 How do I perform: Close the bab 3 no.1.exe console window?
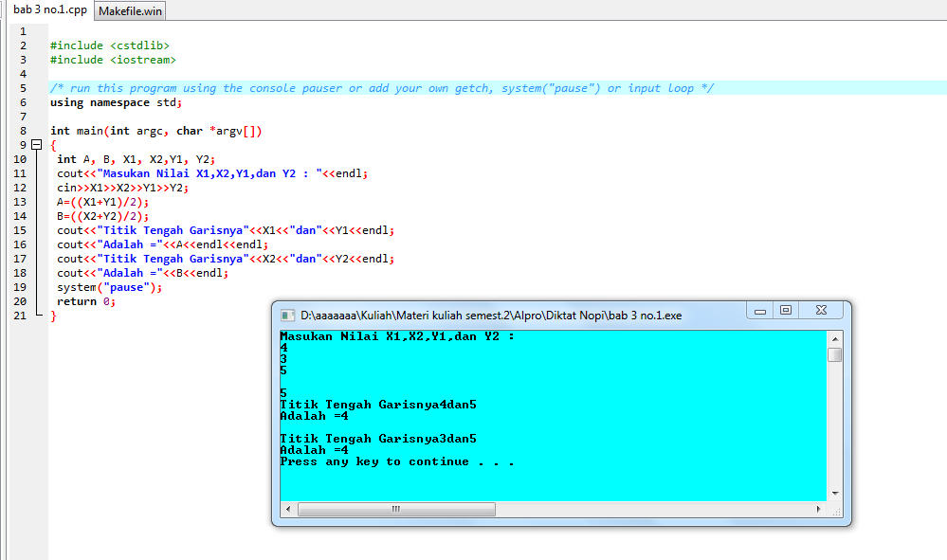821,310
